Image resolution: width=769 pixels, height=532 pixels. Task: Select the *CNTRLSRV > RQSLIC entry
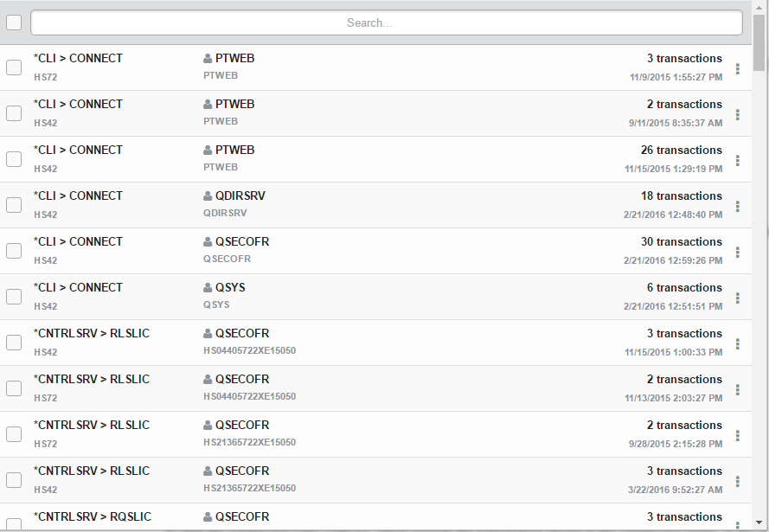[91, 517]
